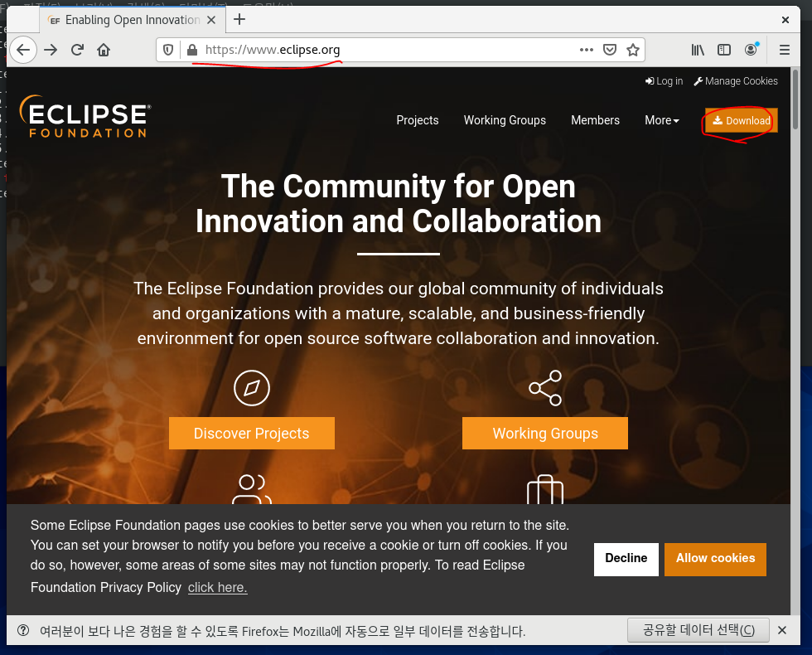
Task: Open the Working Groups nav item
Action: [505, 120]
